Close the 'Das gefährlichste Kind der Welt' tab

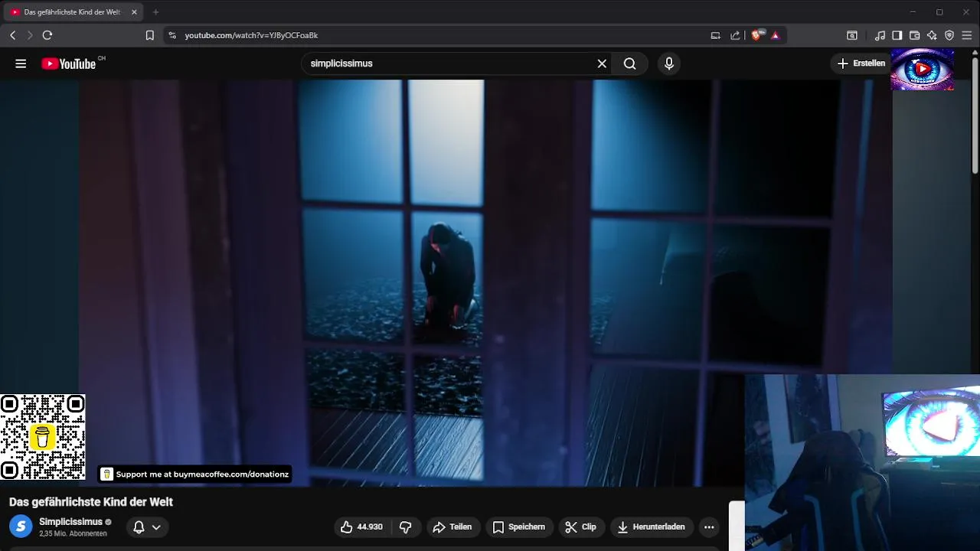coord(134,12)
